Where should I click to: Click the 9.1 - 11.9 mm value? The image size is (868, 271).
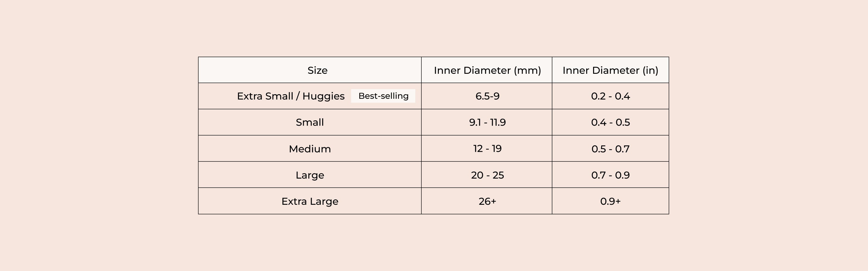487,122
